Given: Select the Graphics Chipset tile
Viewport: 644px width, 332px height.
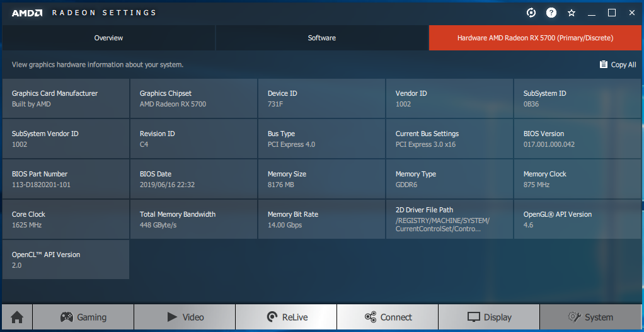Looking at the screenshot, I should (194, 98).
